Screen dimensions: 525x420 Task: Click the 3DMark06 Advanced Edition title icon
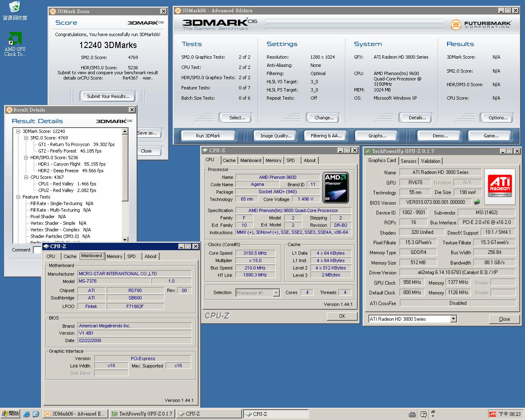(x=178, y=10)
